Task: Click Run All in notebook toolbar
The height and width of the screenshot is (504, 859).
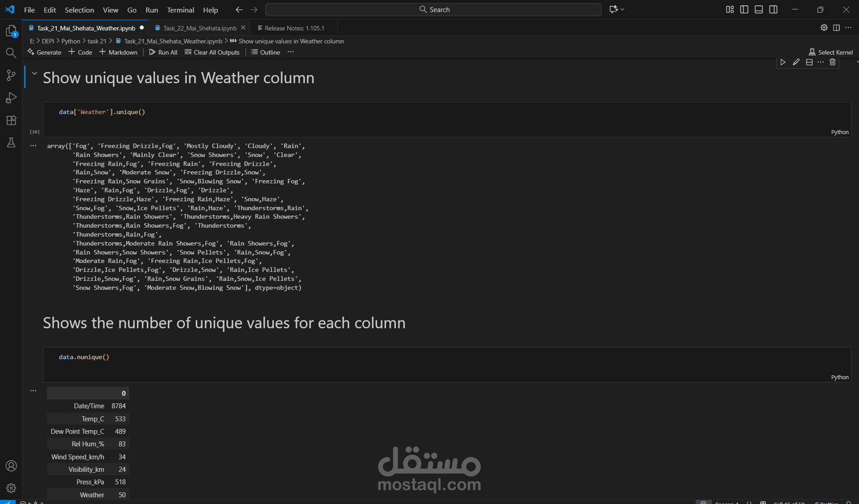Action: coord(163,52)
